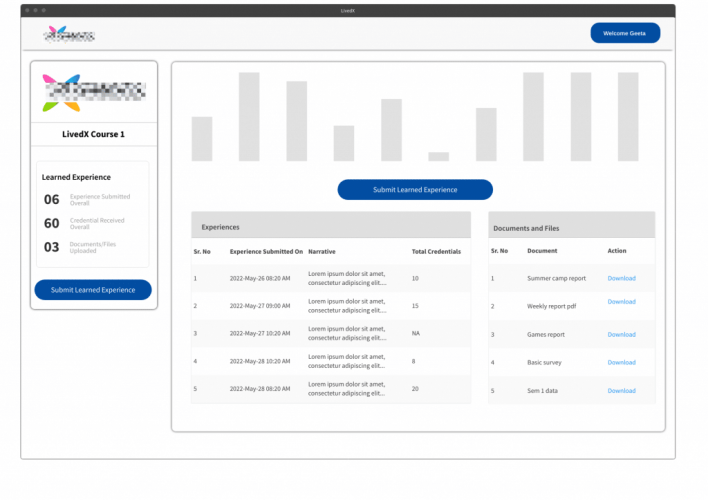Click the 03 Documents/Files Uploaded stat
Viewport: 708px width, 500px height.
click(x=80, y=248)
